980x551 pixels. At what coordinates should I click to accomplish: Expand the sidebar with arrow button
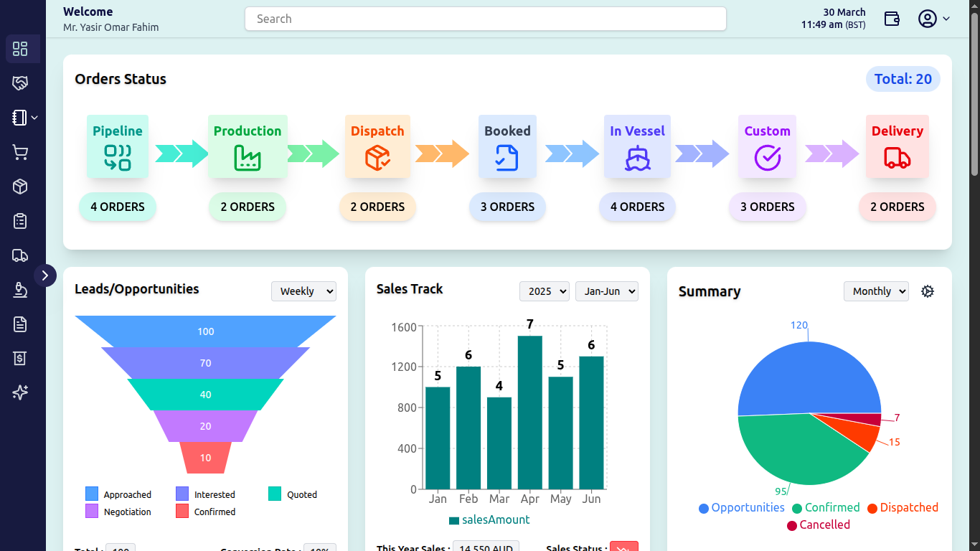pos(45,275)
